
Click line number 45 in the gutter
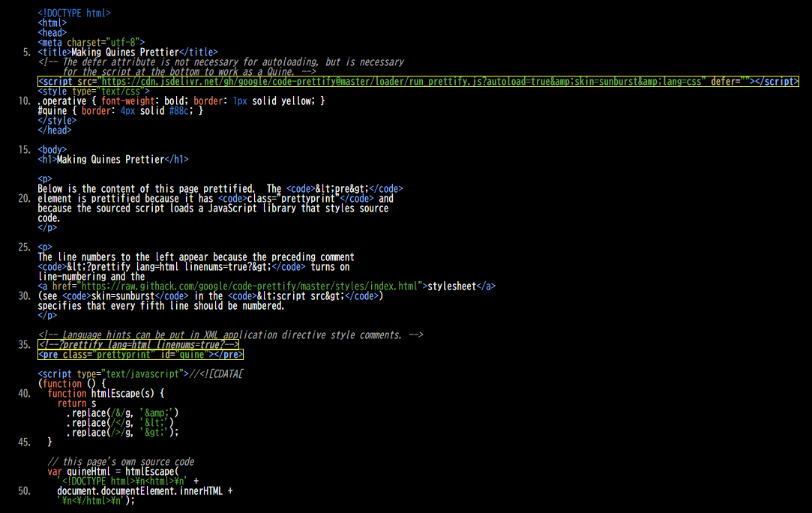[x=24, y=442]
